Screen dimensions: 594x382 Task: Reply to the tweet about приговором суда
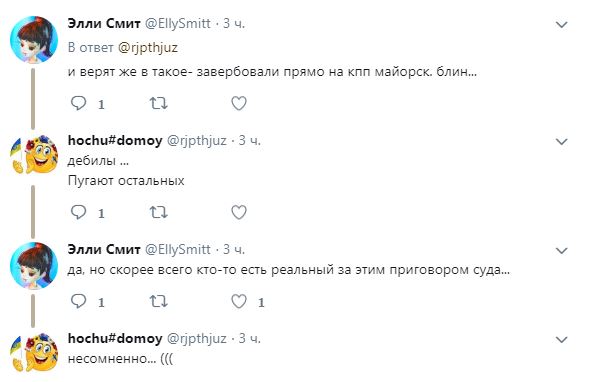79,301
